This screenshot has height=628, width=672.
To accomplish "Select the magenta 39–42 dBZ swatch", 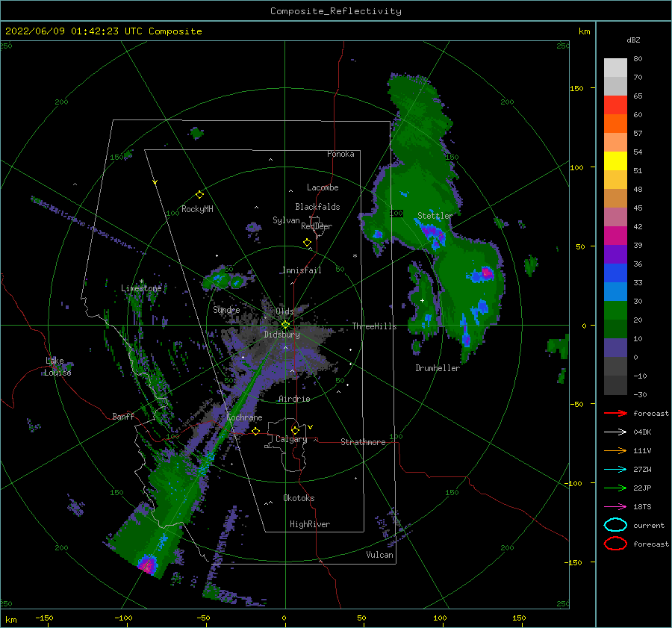I will (615, 235).
